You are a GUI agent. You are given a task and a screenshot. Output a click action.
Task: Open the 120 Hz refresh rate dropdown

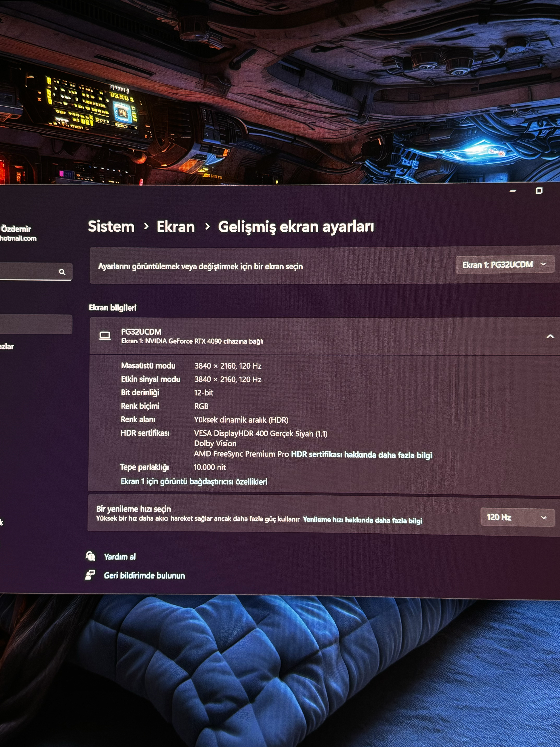pos(518,517)
